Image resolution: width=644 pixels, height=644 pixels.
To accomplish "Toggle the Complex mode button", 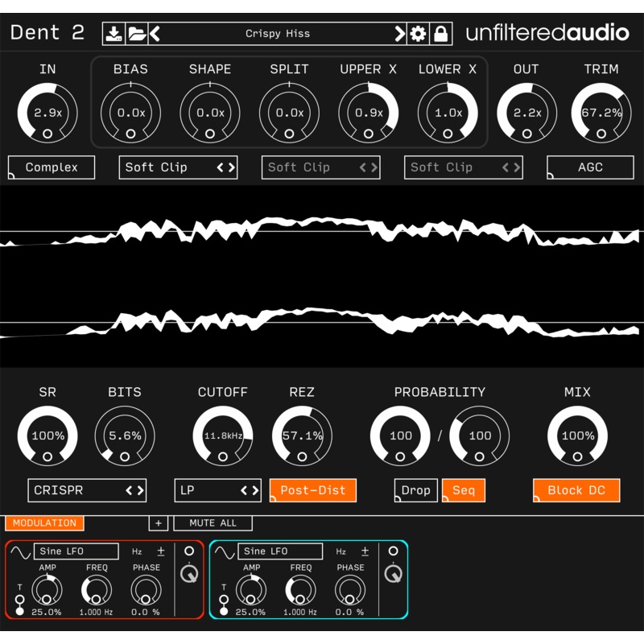I will [x=52, y=167].
